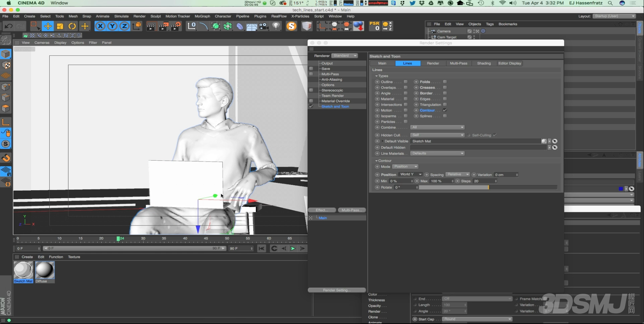Click Render View clapperboard icon
Screen dimensions: 644x324
(151, 26)
